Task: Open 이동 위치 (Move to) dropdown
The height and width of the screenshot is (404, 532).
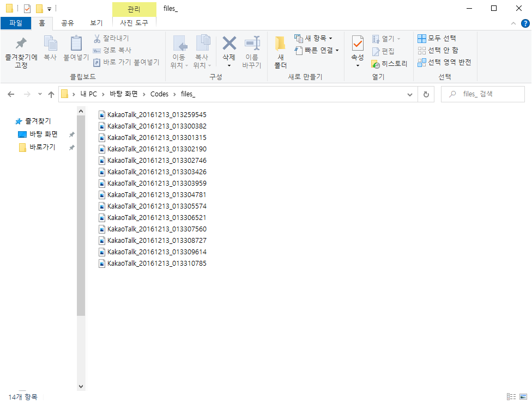Action: pyautogui.click(x=179, y=62)
